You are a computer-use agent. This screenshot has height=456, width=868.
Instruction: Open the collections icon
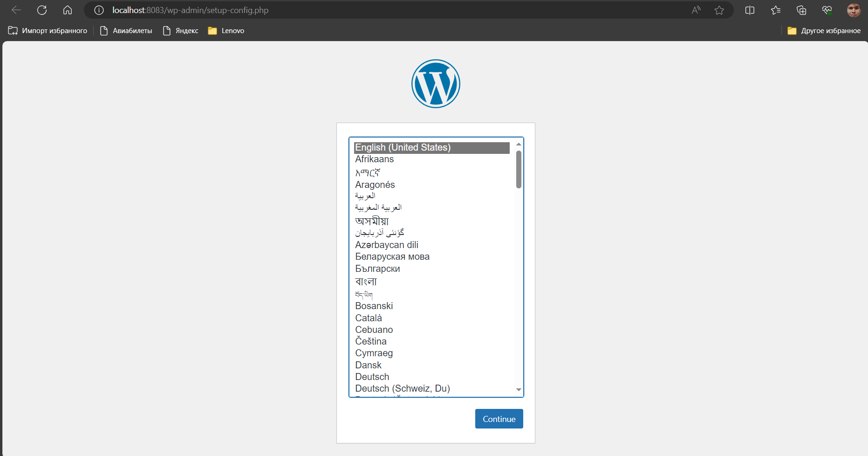[801, 10]
